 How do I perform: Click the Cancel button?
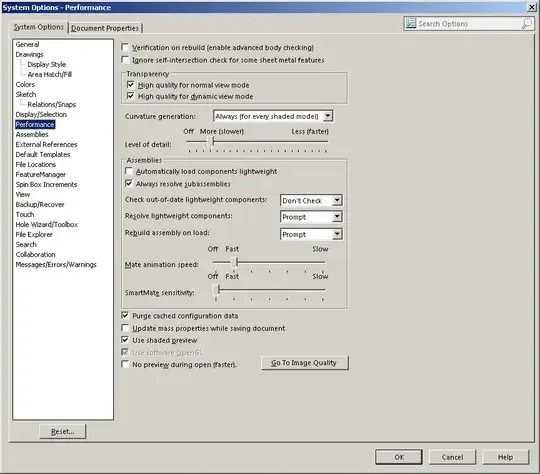[x=453, y=457]
